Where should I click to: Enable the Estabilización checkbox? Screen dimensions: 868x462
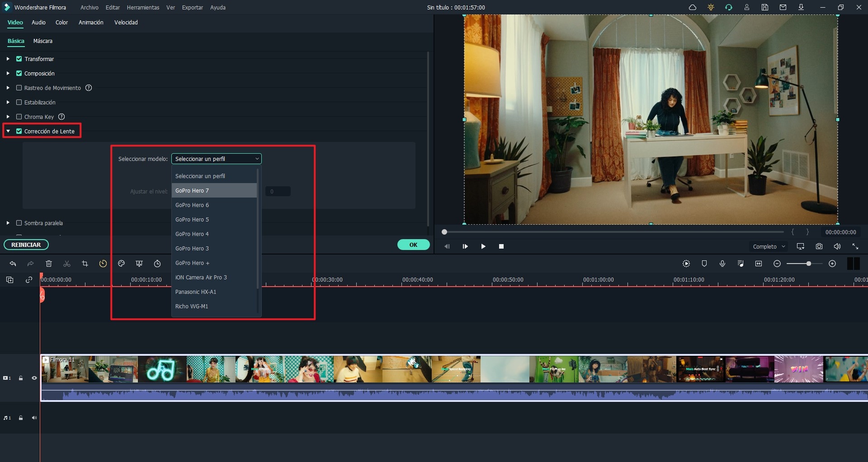pyautogui.click(x=19, y=102)
